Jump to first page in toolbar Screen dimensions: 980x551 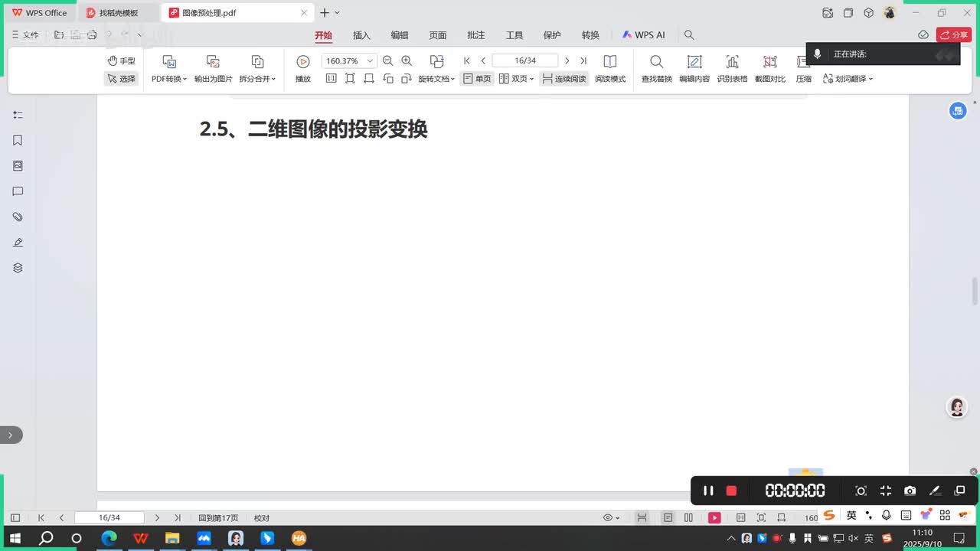pyautogui.click(x=467, y=61)
